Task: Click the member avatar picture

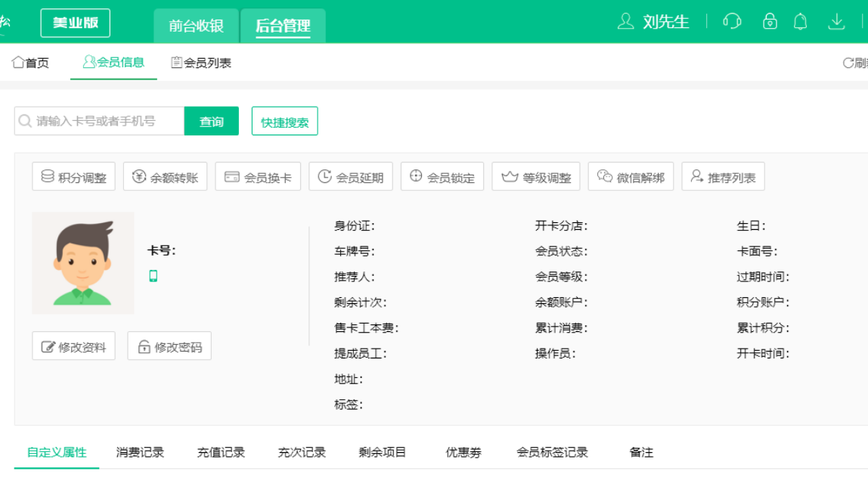Action: point(83,263)
